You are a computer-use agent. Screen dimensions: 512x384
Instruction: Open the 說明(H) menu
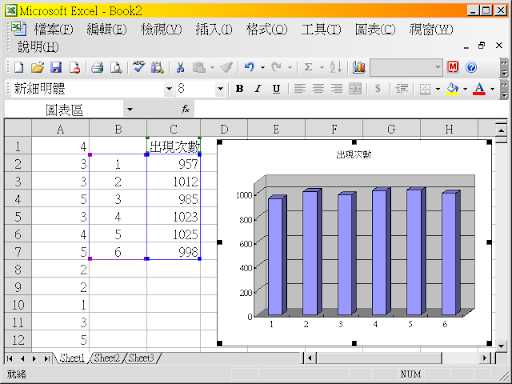(38, 47)
